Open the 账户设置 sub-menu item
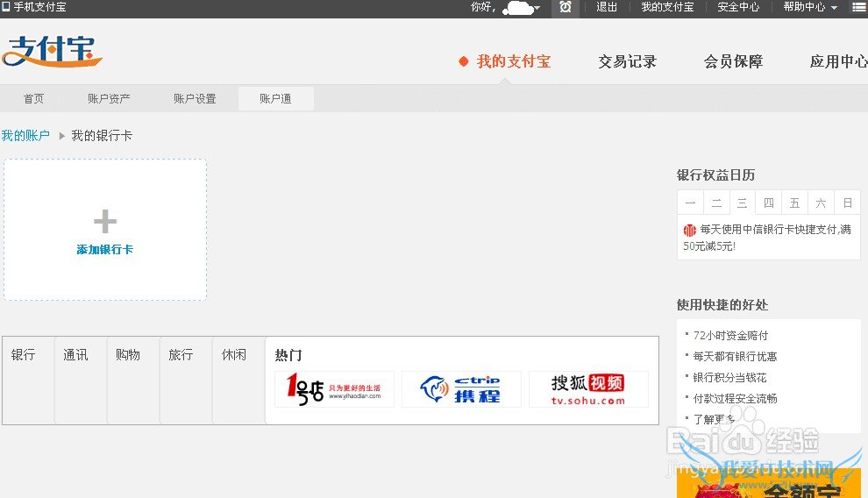Viewport: 868px width, 498px height. tap(195, 98)
